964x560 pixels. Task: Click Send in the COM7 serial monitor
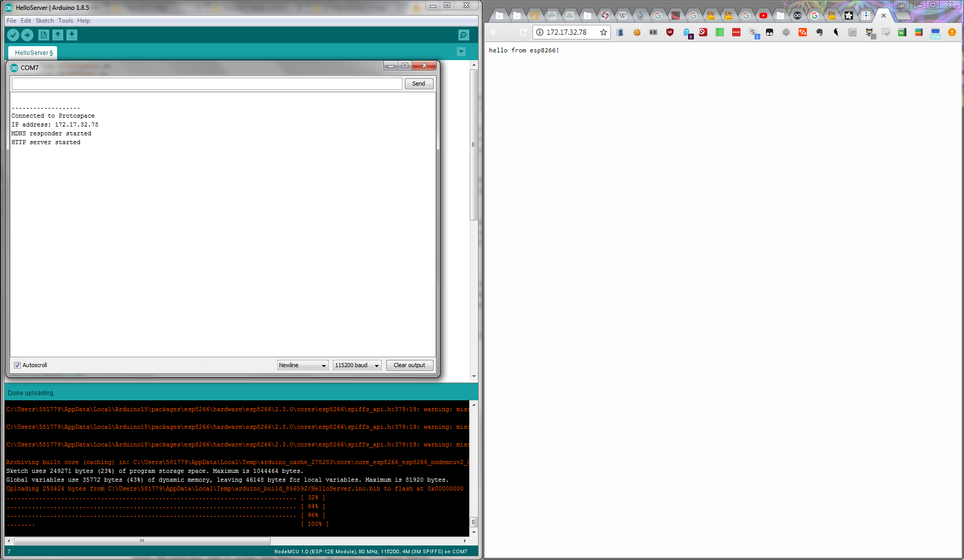pos(418,83)
